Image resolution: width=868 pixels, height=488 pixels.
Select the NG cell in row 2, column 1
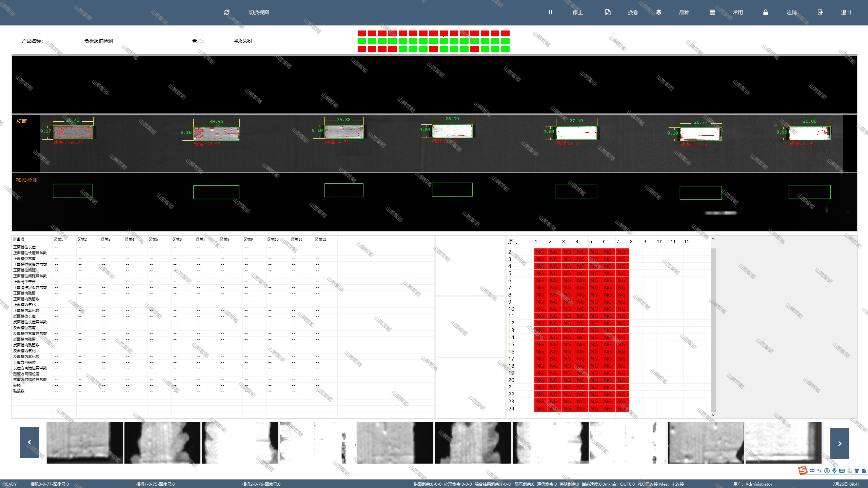(x=540, y=252)
